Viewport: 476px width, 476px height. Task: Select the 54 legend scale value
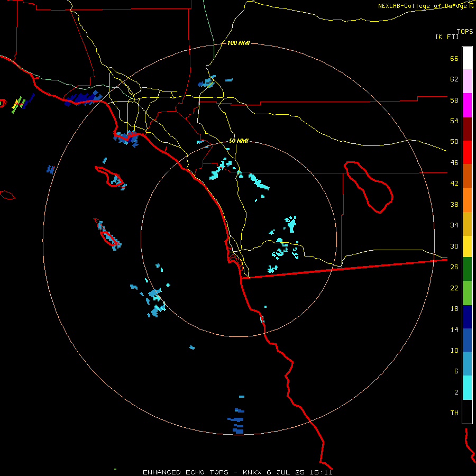click(x=454, y=121)
